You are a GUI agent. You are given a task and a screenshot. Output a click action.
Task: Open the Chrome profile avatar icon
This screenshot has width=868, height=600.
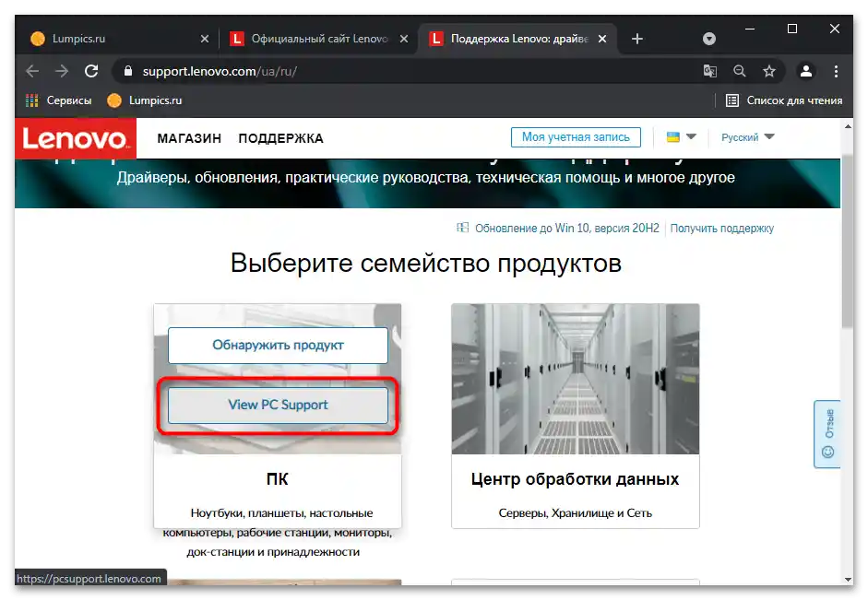pos(806,71)
